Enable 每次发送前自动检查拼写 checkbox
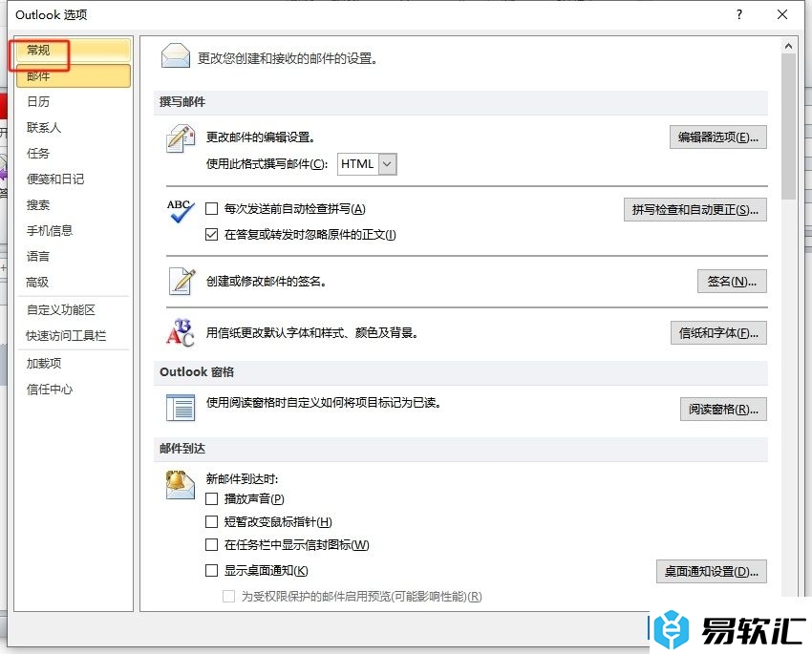The height and width of the screenshot is (654, 812). coord(211,208)
